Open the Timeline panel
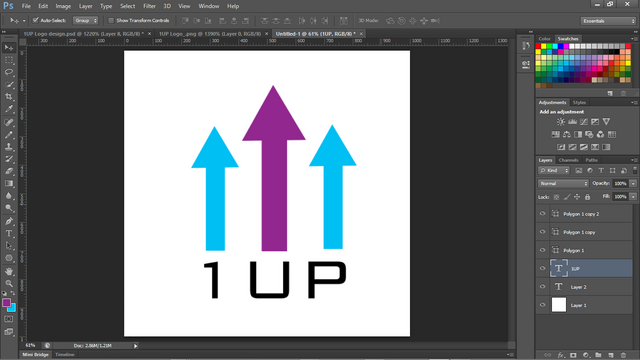The width and height of the screenshot is (640, 360). tap(65, 355)
